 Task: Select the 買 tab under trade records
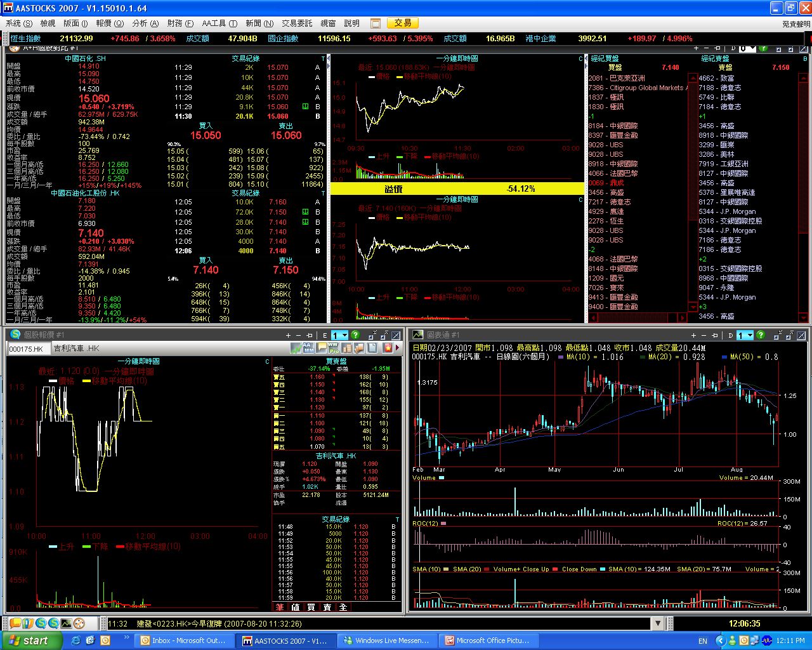click(311, 607)
